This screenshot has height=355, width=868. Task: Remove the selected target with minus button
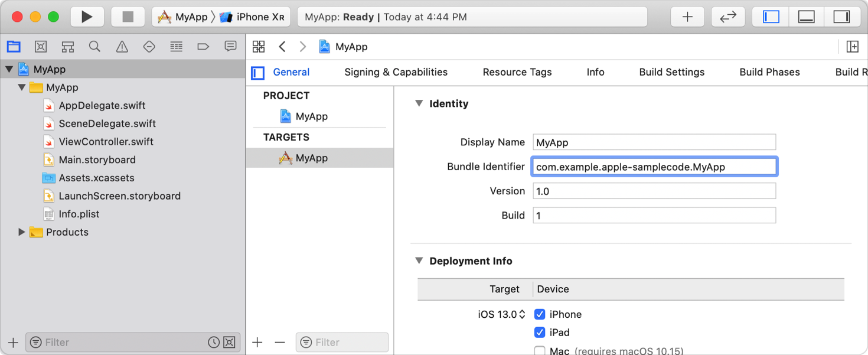coord(280,343)
